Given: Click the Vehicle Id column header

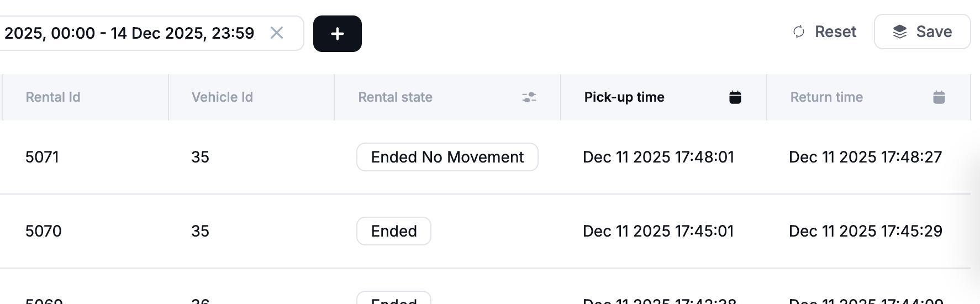Looking at the screenshot, I should click(222, 97).
